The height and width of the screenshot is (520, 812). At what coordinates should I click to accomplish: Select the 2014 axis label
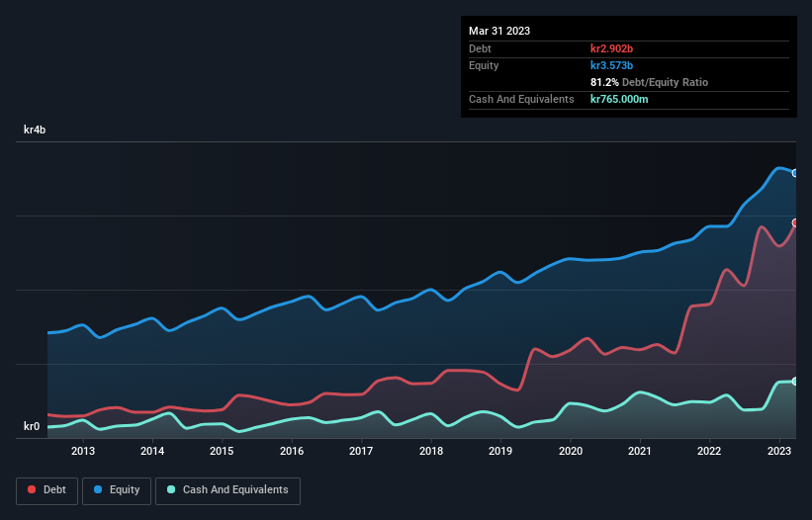(x=152, y=451)
